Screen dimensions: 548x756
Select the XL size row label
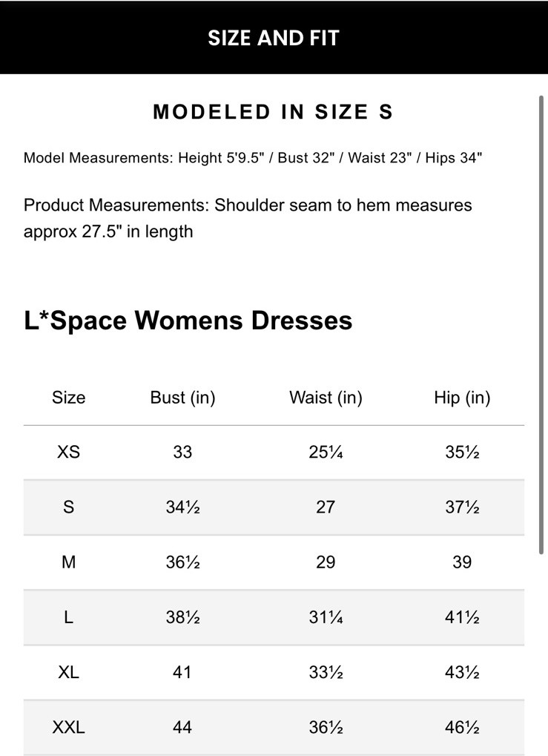pos(68,672)
